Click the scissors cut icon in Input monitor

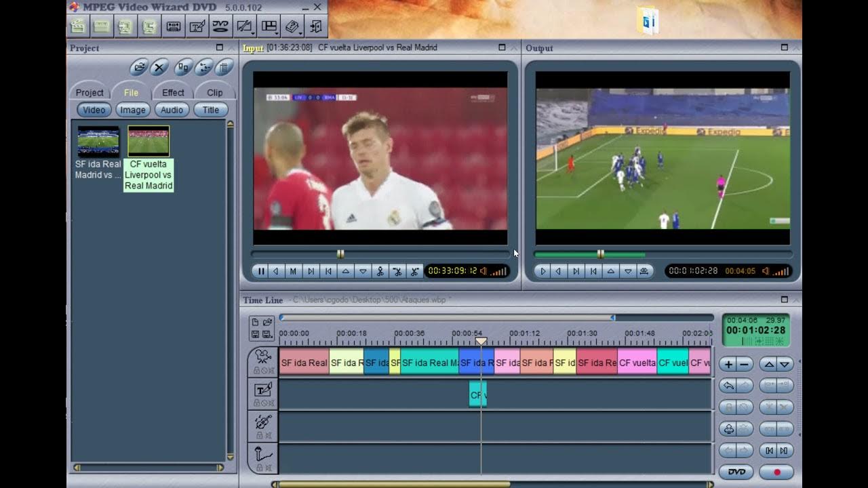380,271
